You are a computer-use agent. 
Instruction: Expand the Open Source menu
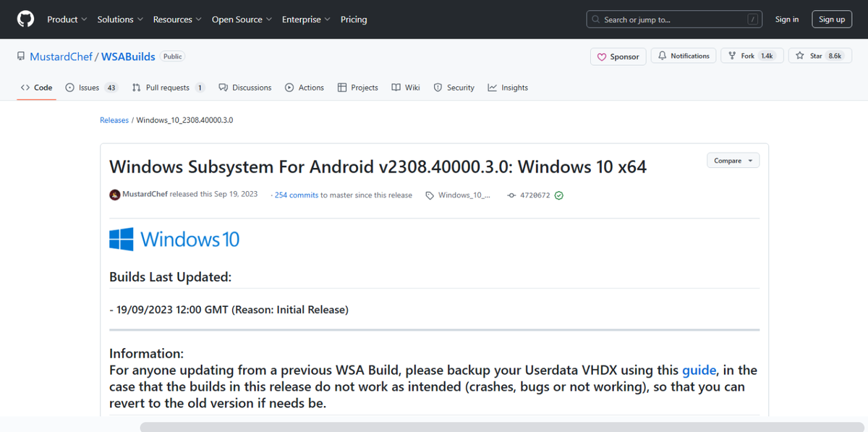click(242, 20)
